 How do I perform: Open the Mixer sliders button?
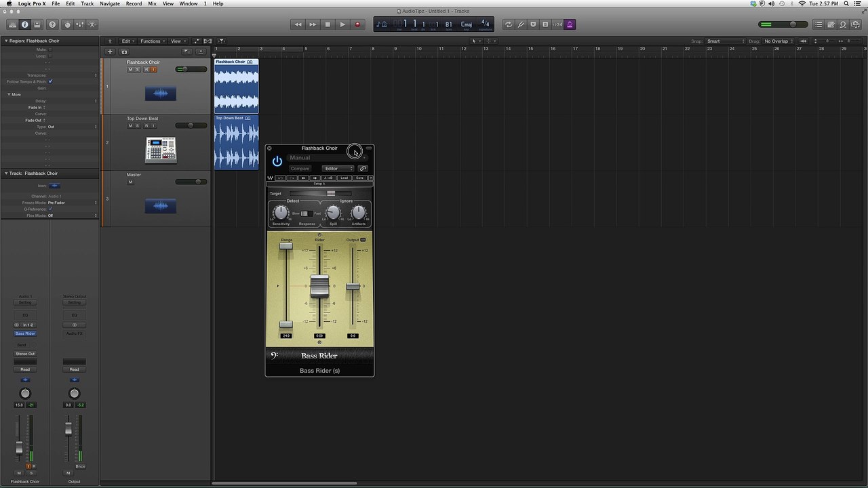tap(80, 24)
